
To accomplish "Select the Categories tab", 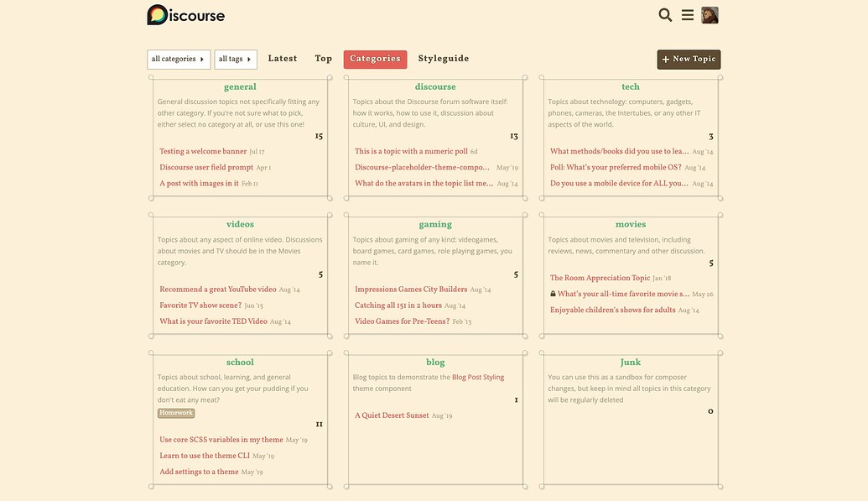I will pyautogui.click(x=375, y=59).
